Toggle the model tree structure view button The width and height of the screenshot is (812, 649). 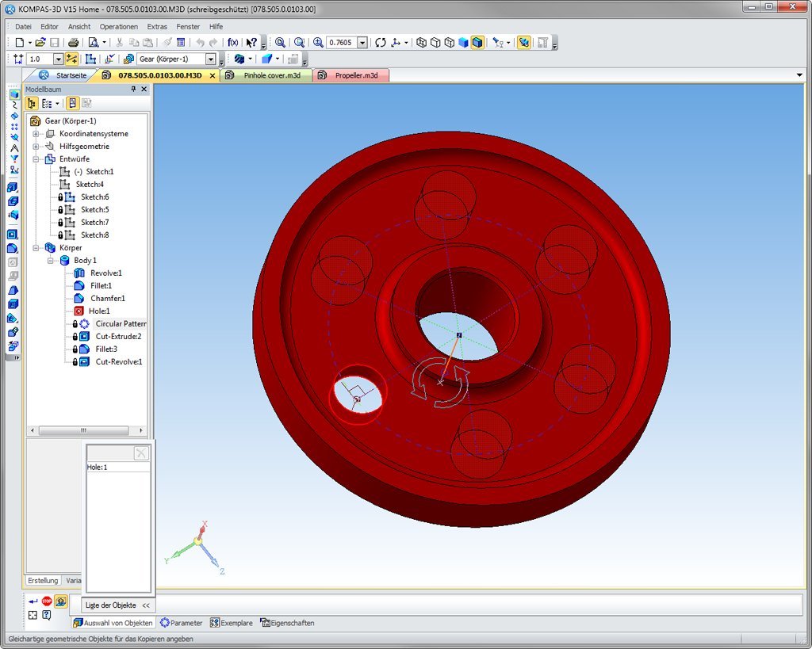pos(32,104)
